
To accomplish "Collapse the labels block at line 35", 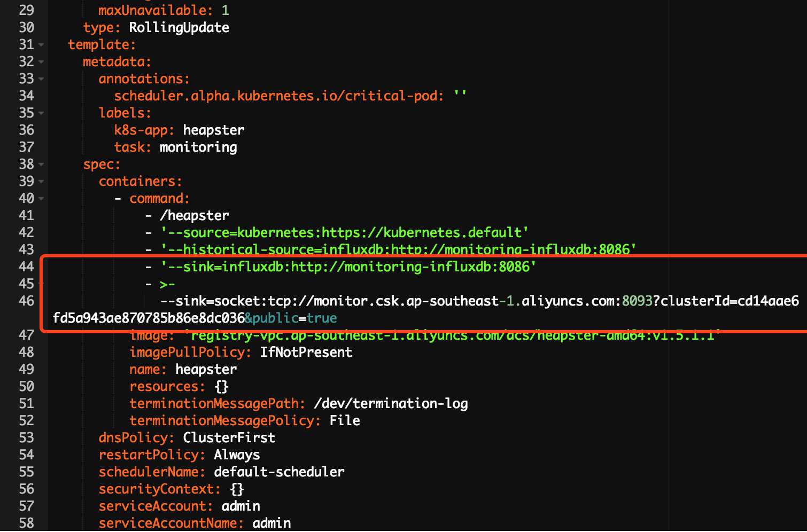I will pyautogui.click(x=41, y=113).
